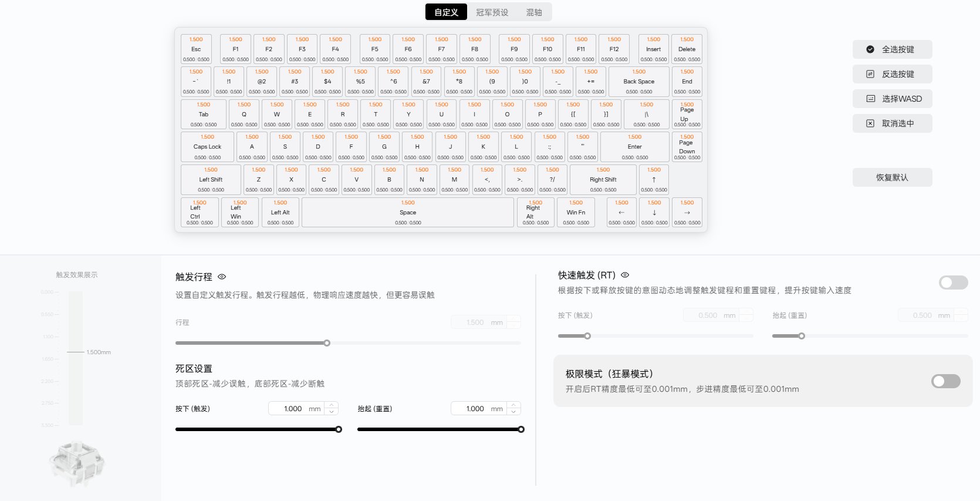Select the F9 key
The image size is (980, 501).
[514, 49]
